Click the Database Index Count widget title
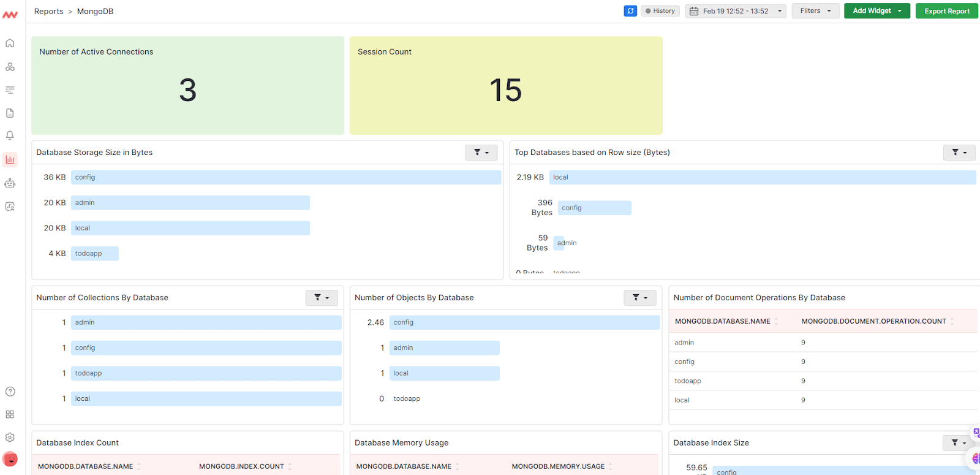The height and width of the screenshot is (475, 980). (77, 443)
